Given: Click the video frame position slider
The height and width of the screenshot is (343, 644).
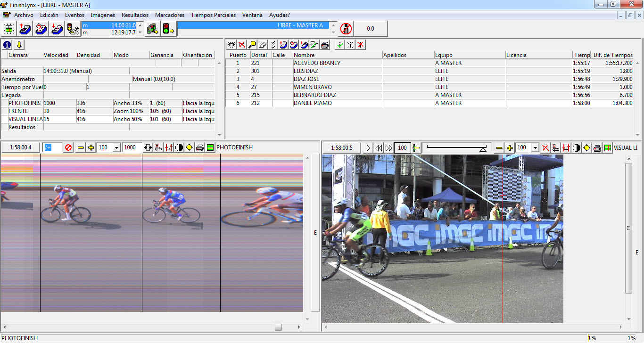Looking at the screenshot, I should (x=455, y=148).
